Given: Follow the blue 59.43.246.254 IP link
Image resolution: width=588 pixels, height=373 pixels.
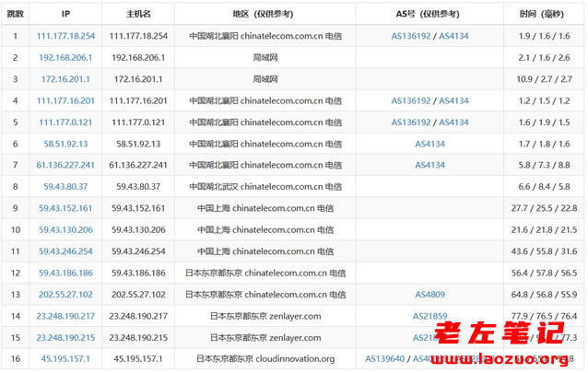Looking at the screenshot, I should point(65,251).
